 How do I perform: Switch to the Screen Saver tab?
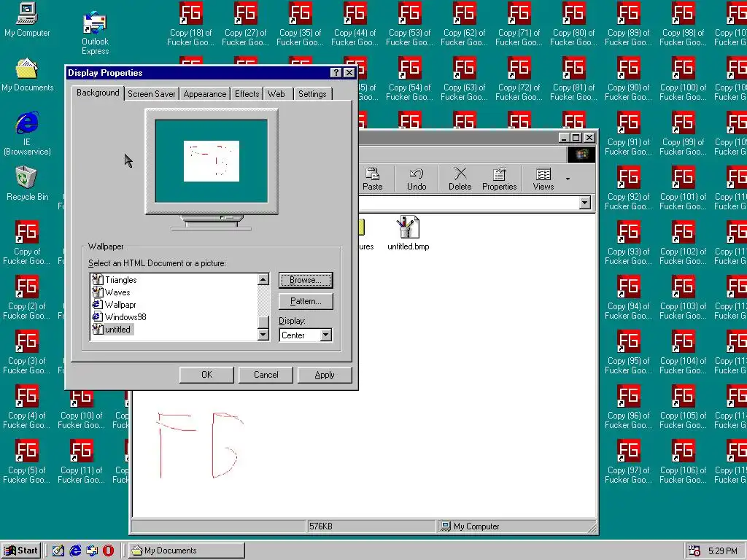152,94
